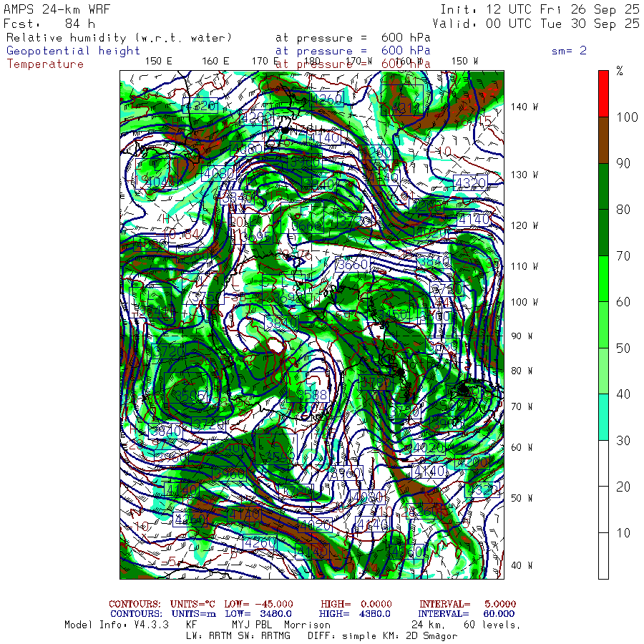Click the "100" tick label on color bar
The height and width of the screenshot is (644, 644).
coord(628,117)
